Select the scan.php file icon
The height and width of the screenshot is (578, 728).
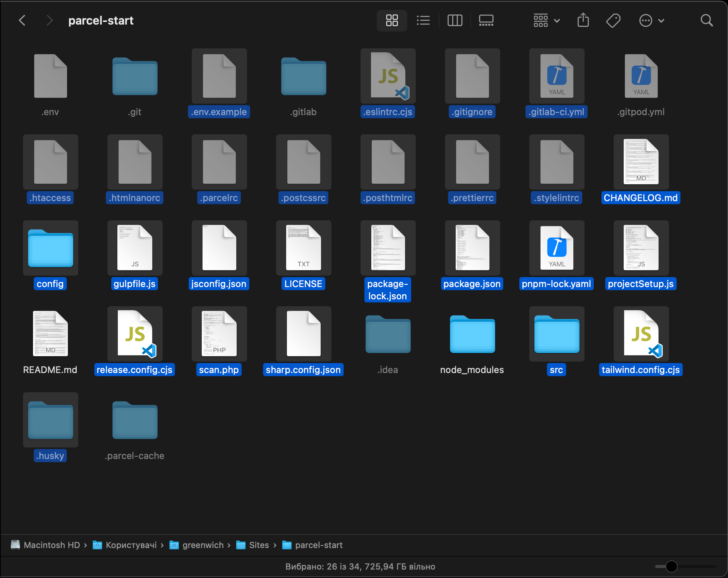219,334
